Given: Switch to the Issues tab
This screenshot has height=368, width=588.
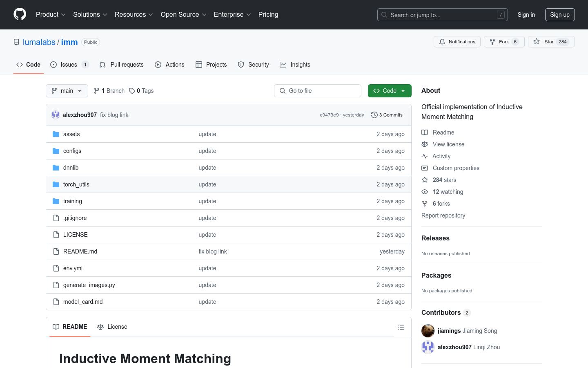Looking at the screenshot, I should [x=69, y=65].
